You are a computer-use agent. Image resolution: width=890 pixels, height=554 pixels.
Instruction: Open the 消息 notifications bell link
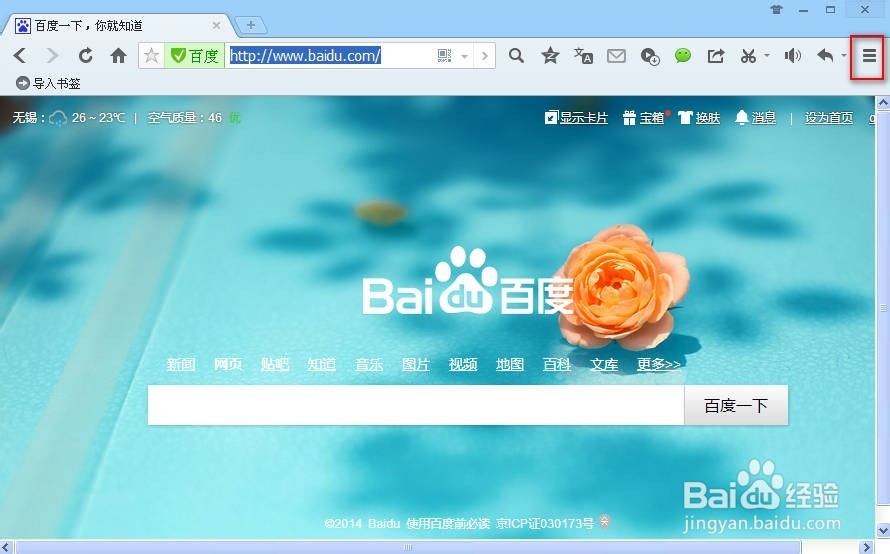[755, 117]
